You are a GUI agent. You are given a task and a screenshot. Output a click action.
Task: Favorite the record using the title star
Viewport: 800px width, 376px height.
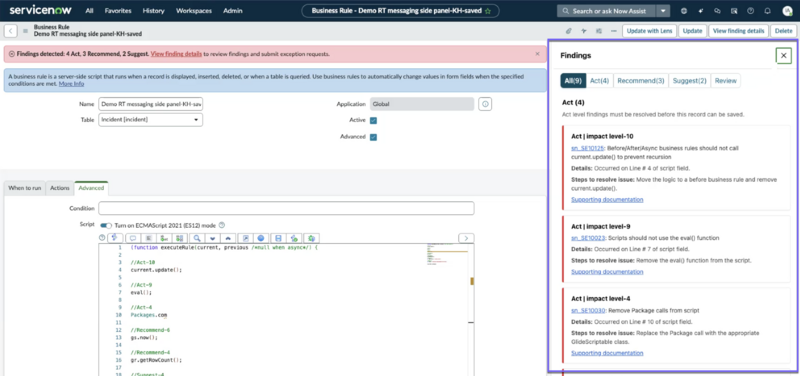488,11
